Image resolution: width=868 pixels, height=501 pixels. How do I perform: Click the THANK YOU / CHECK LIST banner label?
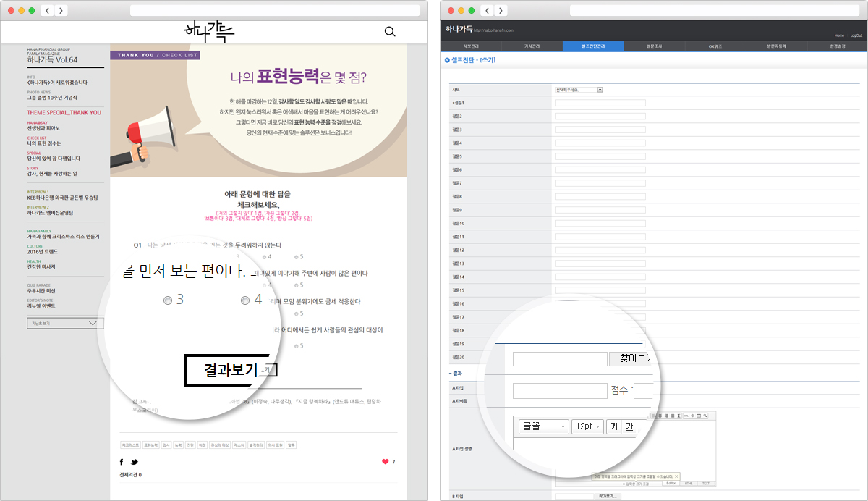(x=155, y=55)
